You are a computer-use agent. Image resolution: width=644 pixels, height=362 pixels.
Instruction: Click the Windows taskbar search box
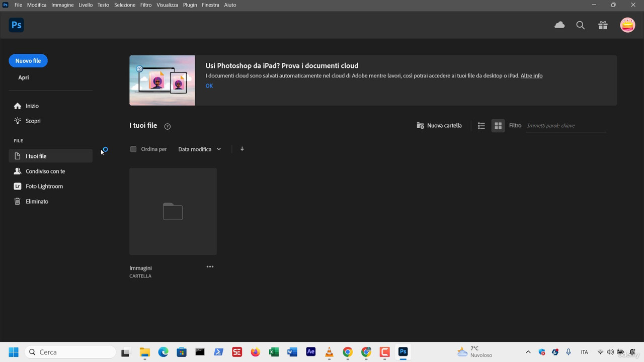point(70,352)
